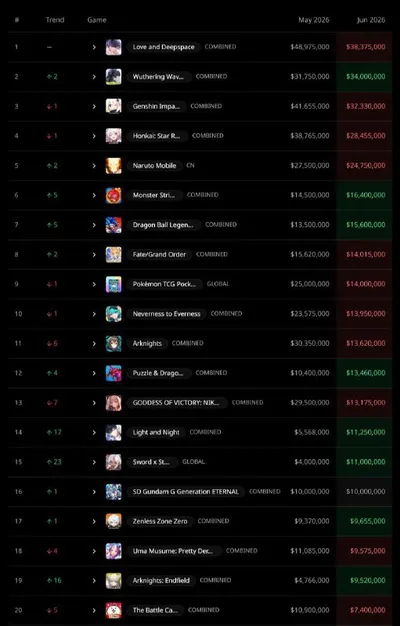Image resolution: width=400 pixels, height=626 pixels.
Task: Click the Puzzle & Dragons game icon
Action: click(x=114, y=373)
